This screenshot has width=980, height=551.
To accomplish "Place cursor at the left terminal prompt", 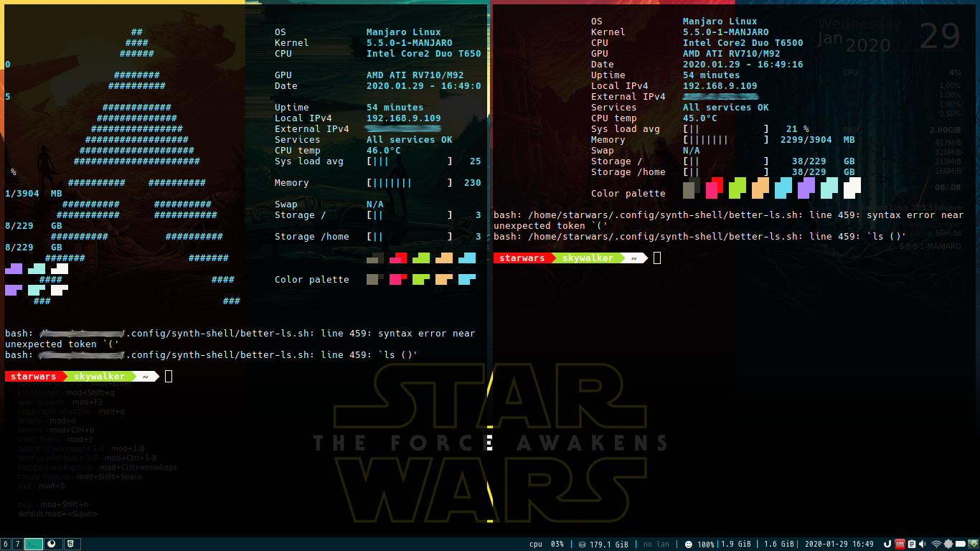I will (x=169, y=377).
